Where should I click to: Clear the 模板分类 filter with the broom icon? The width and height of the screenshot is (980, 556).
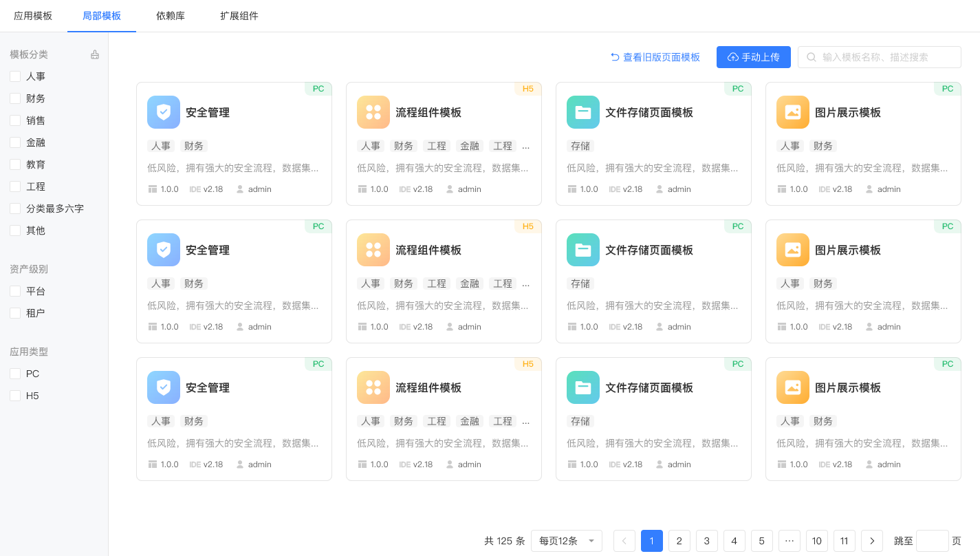(95, 54)
